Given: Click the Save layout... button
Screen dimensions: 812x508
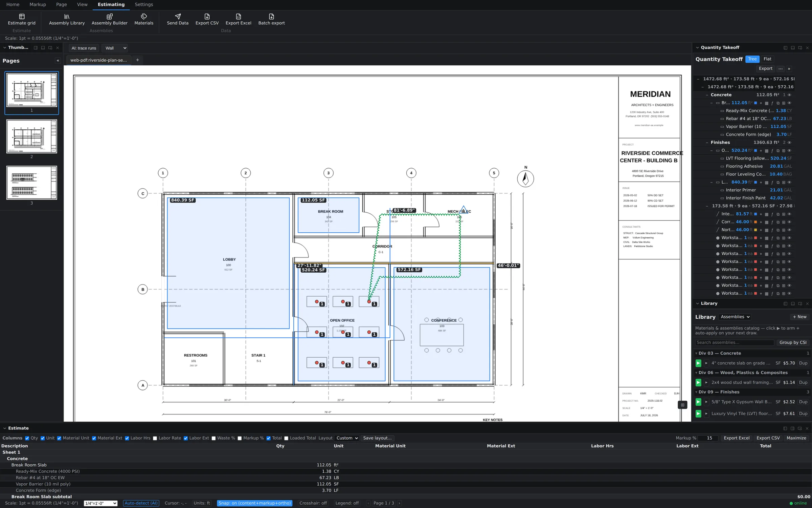Looking at the screenshot, I should (x=377, y=438).
